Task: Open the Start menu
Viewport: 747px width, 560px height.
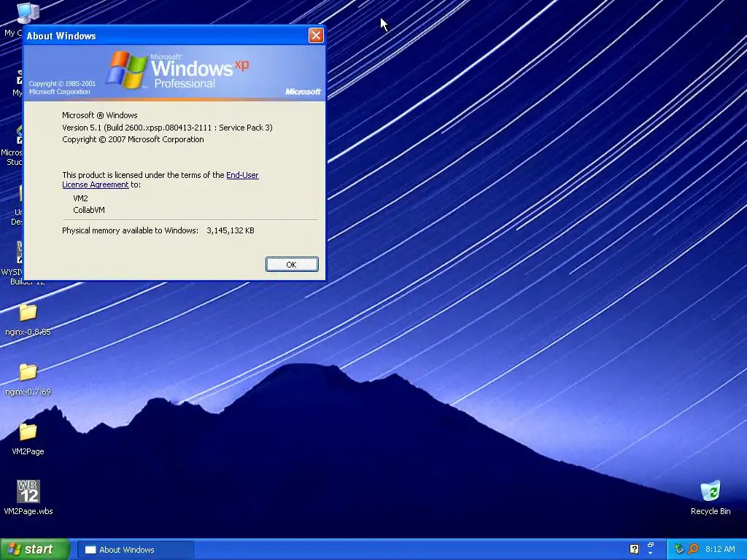Action: (x=35, y=549)
